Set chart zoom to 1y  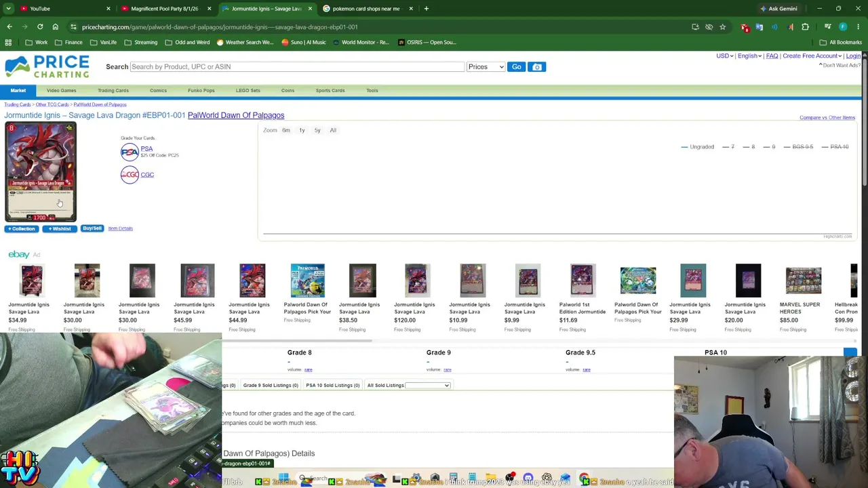click(302, 130)
